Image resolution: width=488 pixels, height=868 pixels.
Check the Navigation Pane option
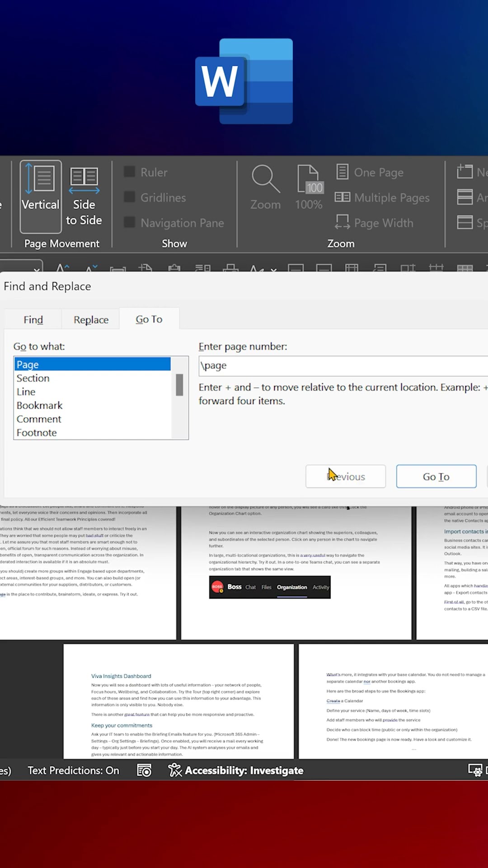[130, 222]
